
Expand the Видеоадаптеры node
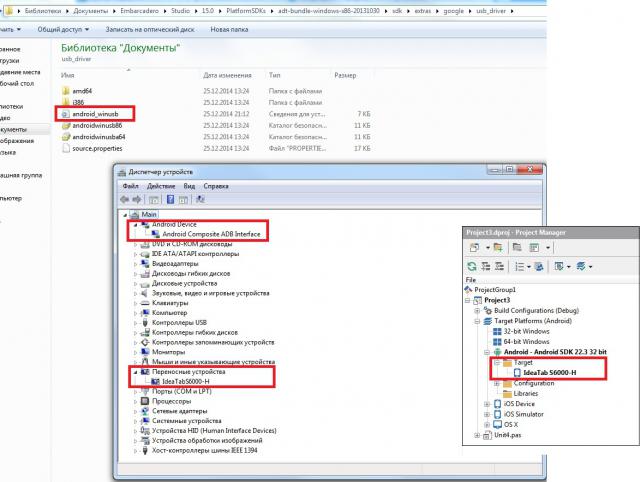[x=135, y=264]
